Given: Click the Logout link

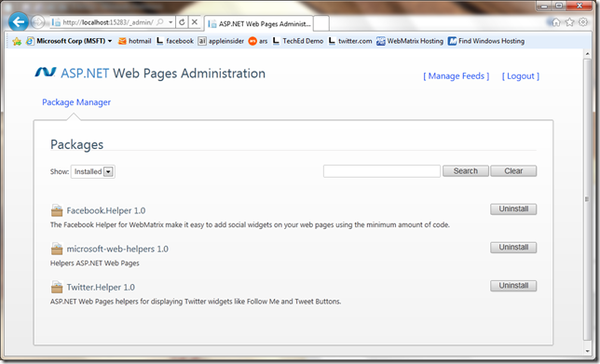Looking at the screenshot, I should click(x=521, y=76).
